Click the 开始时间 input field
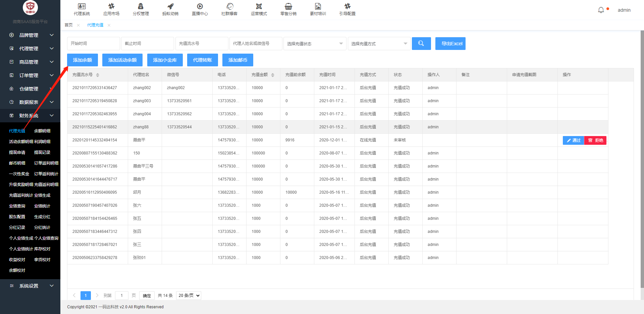 93,44
